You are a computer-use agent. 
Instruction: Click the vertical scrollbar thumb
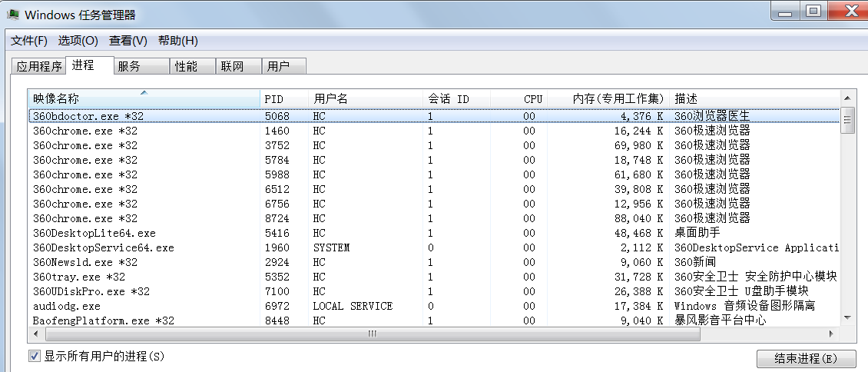(847, 120)
